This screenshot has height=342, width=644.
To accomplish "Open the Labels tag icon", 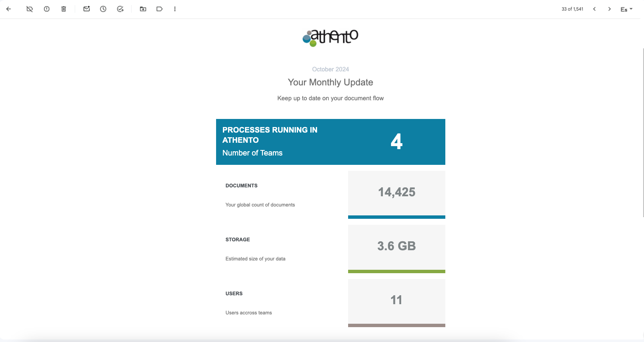I will [160, 9].
